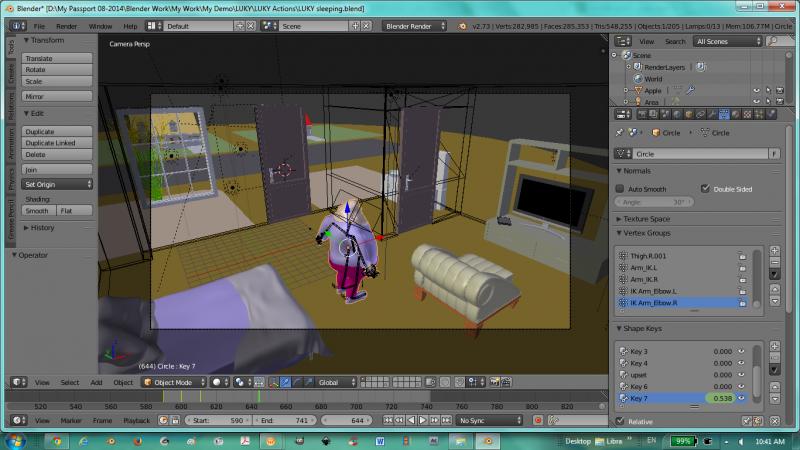Click the Mirror button
Image resolution: width=800 pixels, height=450 pixels.
click(x=57, y=96)
